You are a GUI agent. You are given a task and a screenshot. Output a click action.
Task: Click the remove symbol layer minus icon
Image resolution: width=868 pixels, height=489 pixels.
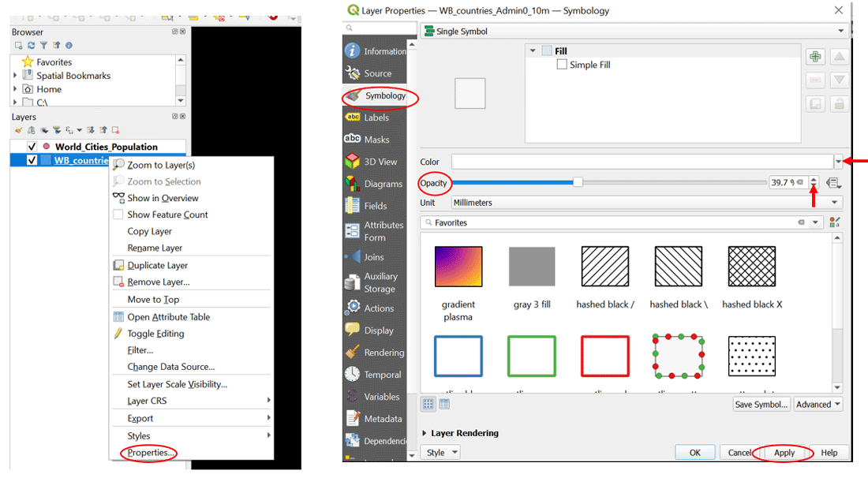(815, 80)
